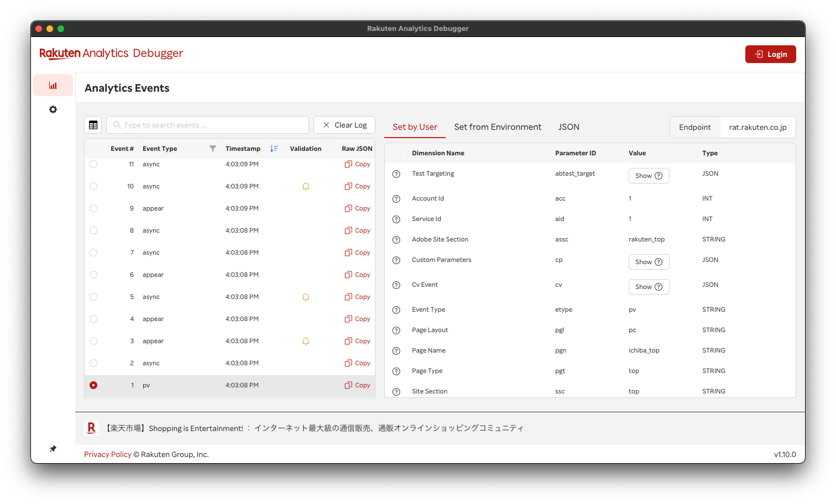Copy raw JSON of event 4
This screenshot has height=504, width=836.
357,319
